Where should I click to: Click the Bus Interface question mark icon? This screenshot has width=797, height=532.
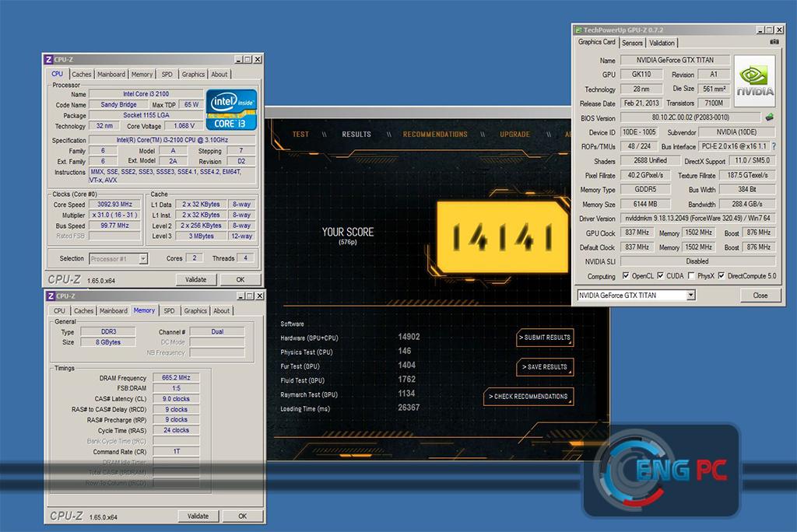pos(774,146)
